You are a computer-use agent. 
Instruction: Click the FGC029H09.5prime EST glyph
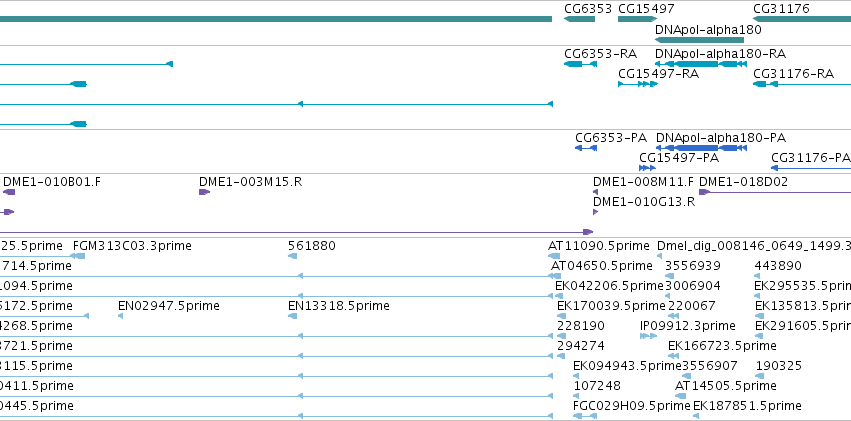pyautogui.click(x=585, y=416)
